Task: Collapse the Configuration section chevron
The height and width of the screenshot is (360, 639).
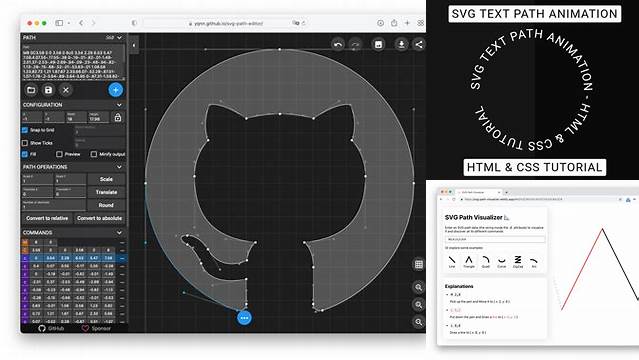Action: coord(119,105)
